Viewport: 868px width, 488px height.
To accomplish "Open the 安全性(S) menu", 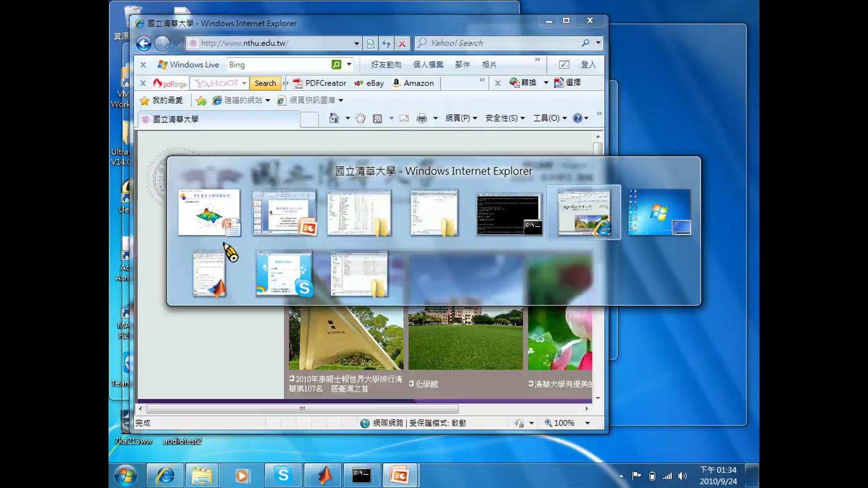I will (505, 118).
